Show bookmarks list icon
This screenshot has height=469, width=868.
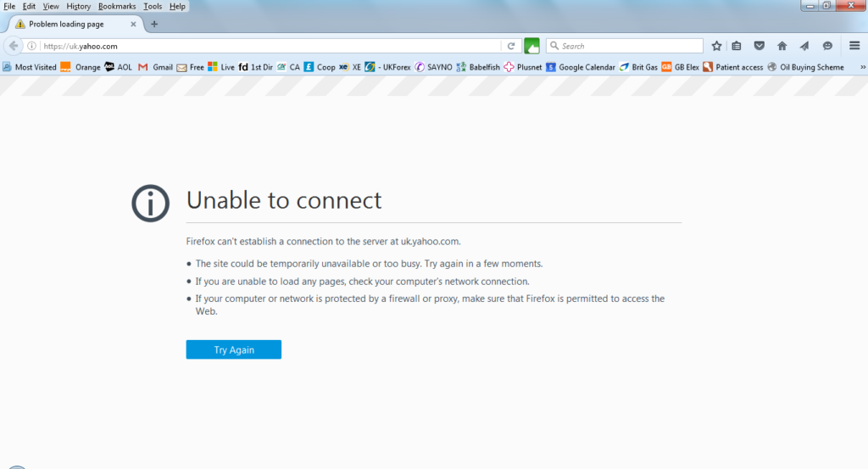point(737,46)
